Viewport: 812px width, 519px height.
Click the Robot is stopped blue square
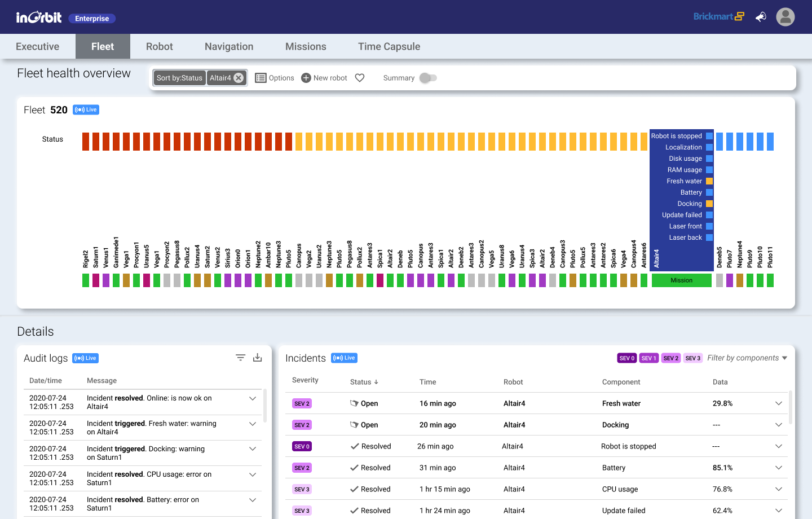(709, 136)
